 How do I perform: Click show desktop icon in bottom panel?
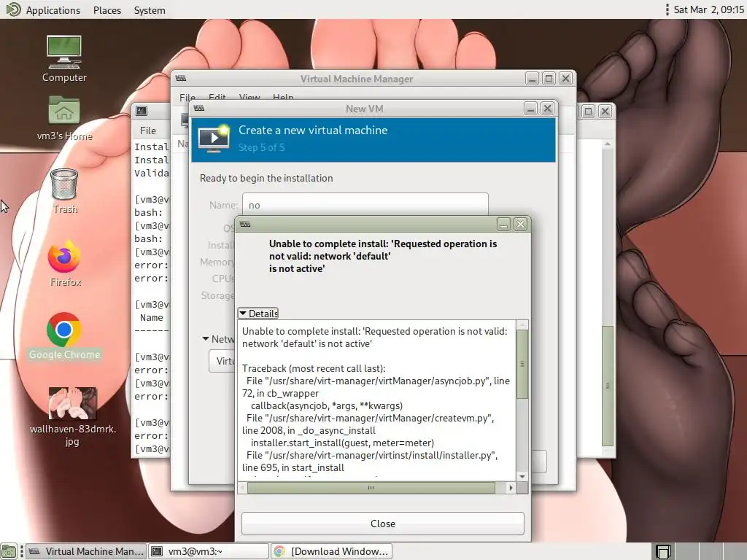pyautogui.click(x=9, y=551)
